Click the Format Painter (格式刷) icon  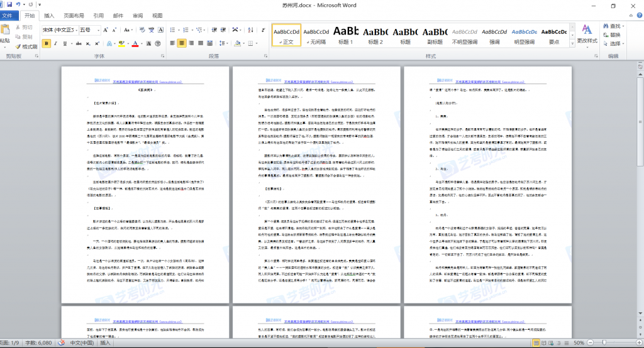point(25,46)
